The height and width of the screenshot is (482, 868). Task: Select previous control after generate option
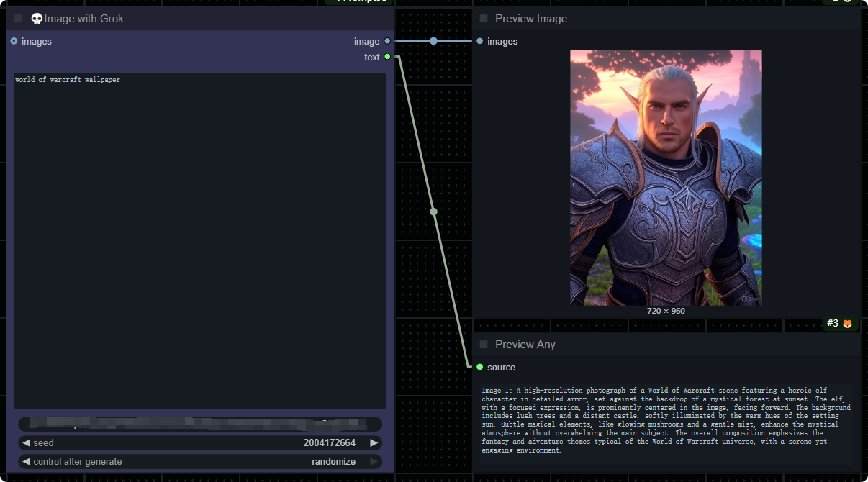point(27,462)
